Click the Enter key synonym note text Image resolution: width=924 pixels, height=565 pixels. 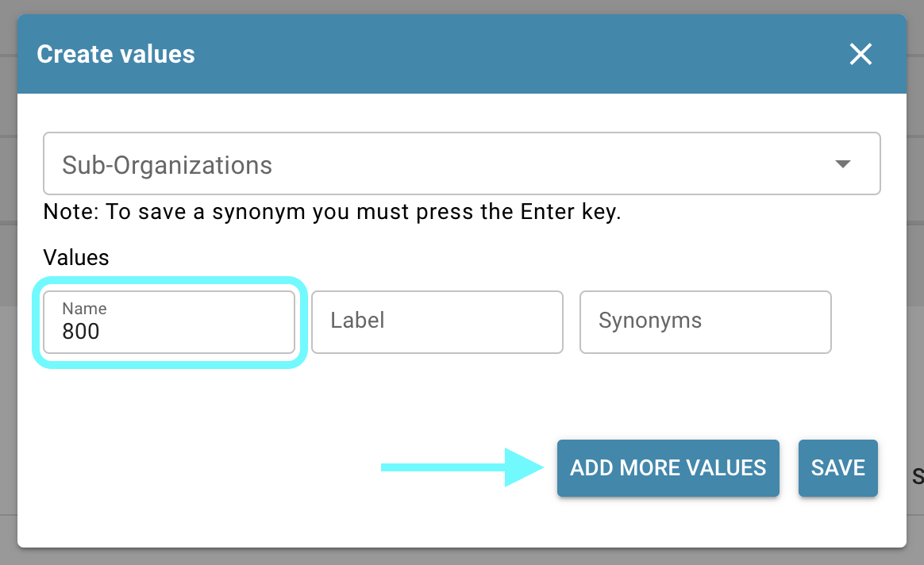(332, 213)
